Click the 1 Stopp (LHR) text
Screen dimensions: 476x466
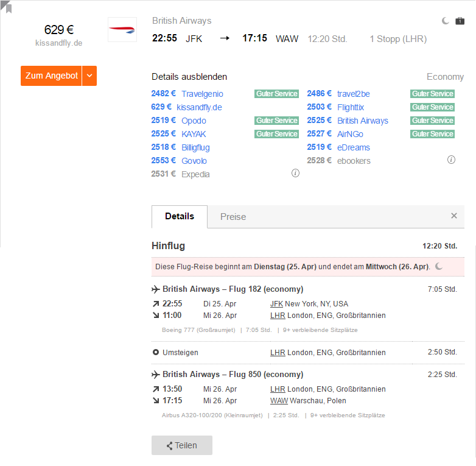point(398,39)
